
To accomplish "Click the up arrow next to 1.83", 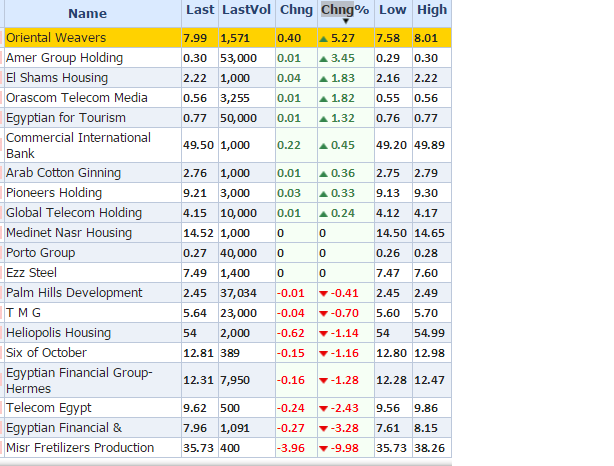I will tap(323, 79).
